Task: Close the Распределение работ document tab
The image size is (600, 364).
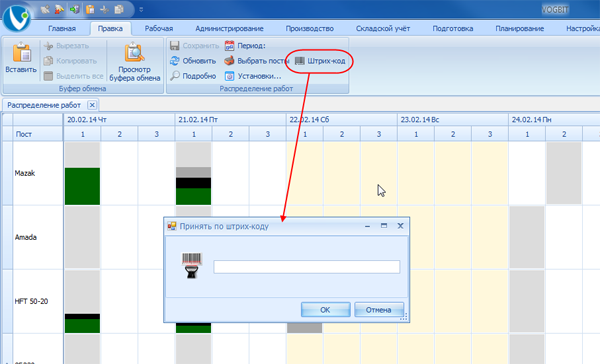Action: 92,105
